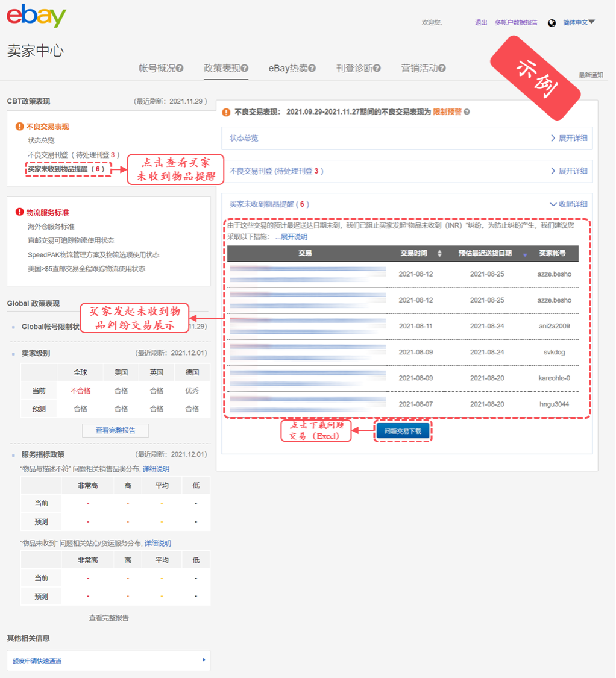Click the eBay logo
Image resolution: width=616 pixels, height=678 pixels.
37,16
